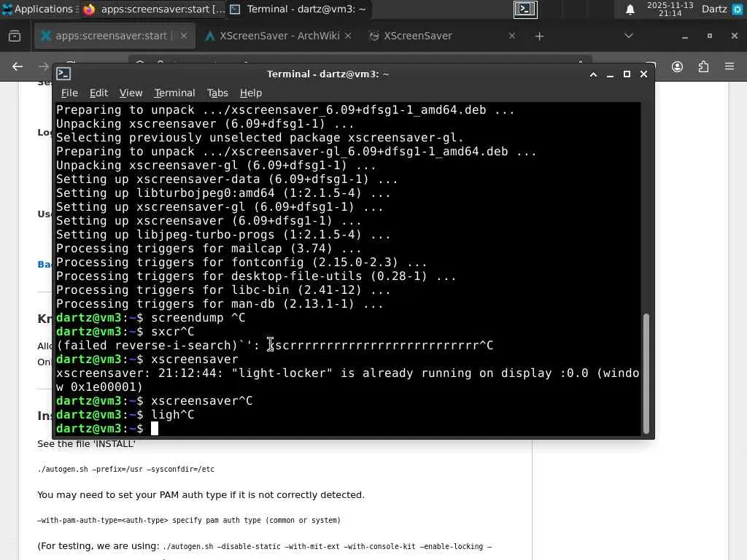Viewport: 747px width, 560px height.
Task: Open the Firefox account icon
Action: (677, 66)
